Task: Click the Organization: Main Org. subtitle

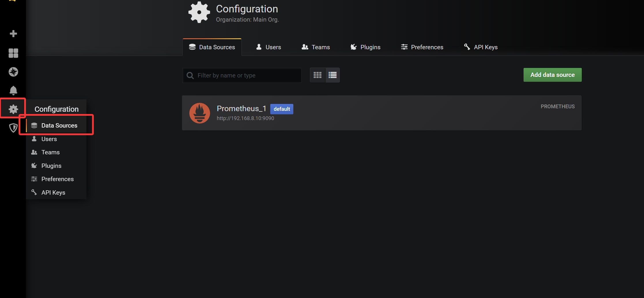Action: (248, 20)
